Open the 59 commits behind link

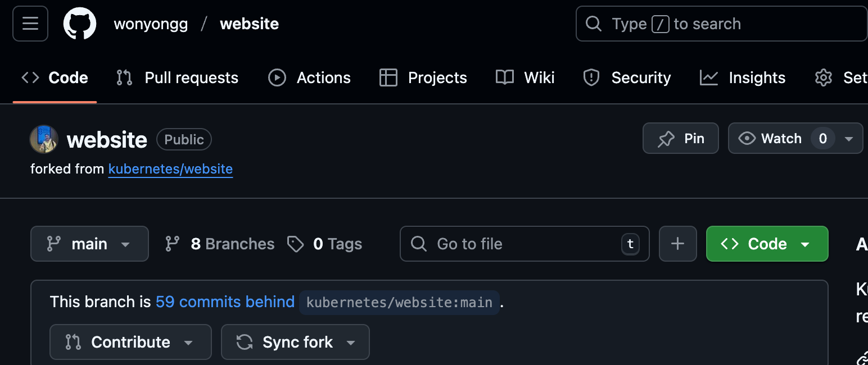[x=225, y=302]
